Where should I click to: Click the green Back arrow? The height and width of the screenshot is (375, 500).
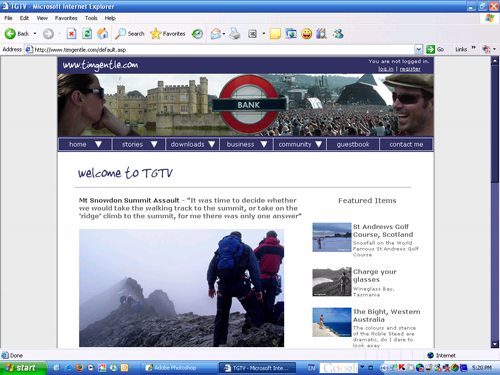tap(10, 34)
